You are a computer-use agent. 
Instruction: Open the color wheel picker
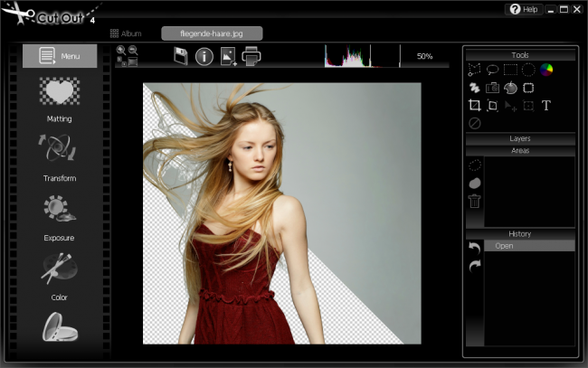[x=546, y=70]
